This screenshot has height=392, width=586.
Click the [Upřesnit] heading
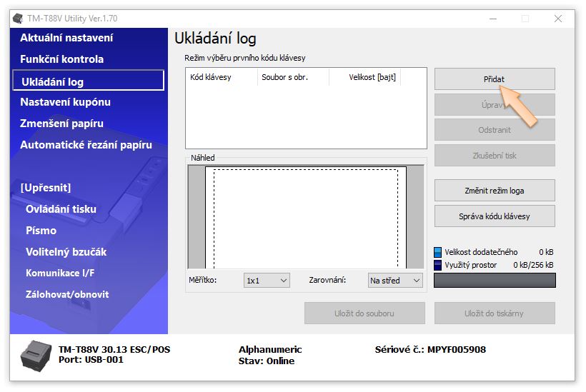[46, 187]
